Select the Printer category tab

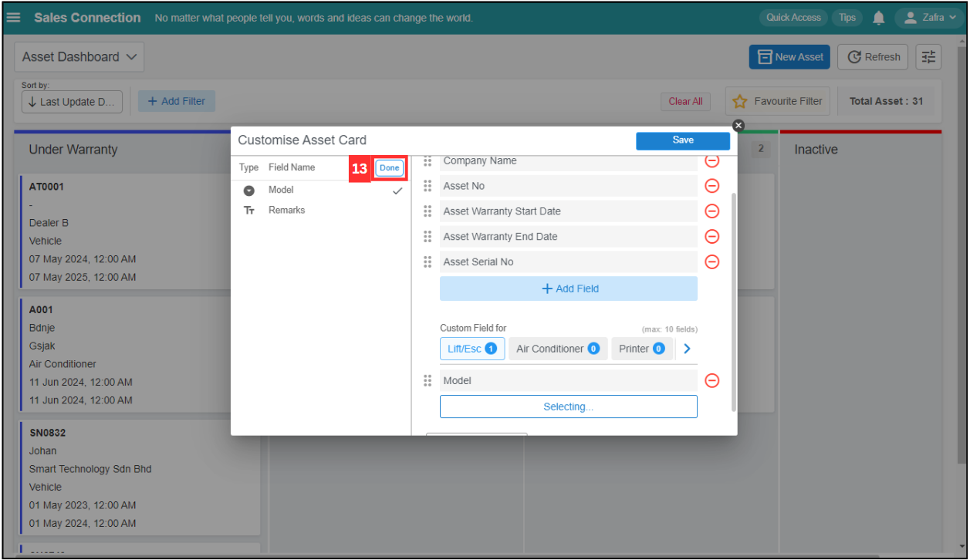642,349
